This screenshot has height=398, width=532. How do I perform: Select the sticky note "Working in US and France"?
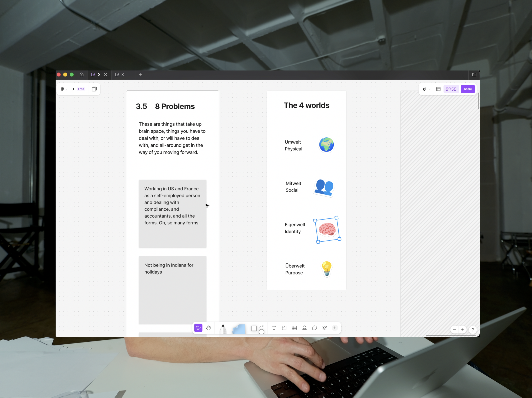point(172,214)
